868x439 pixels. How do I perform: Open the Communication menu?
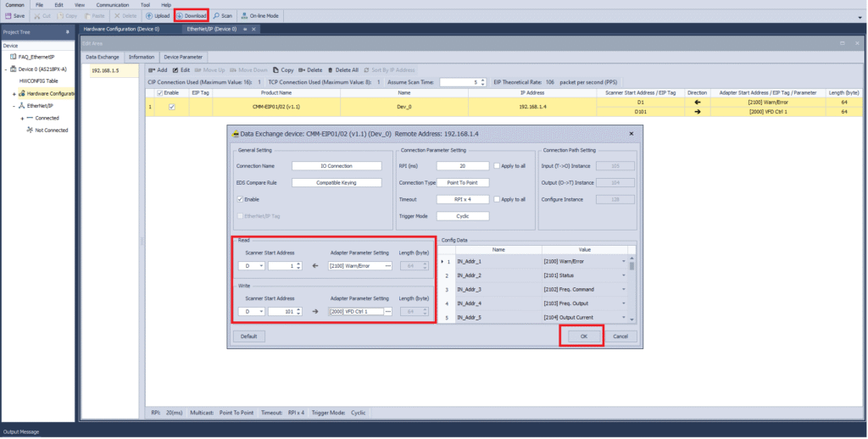112,5
